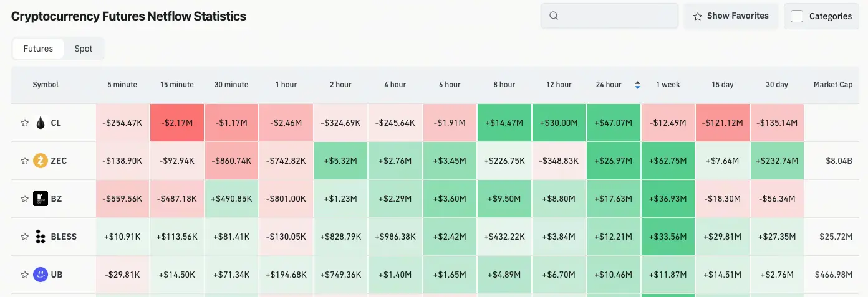Select the +$490.85K cell for BZ
Screen dimensions: 868x297
coord(231,199)
